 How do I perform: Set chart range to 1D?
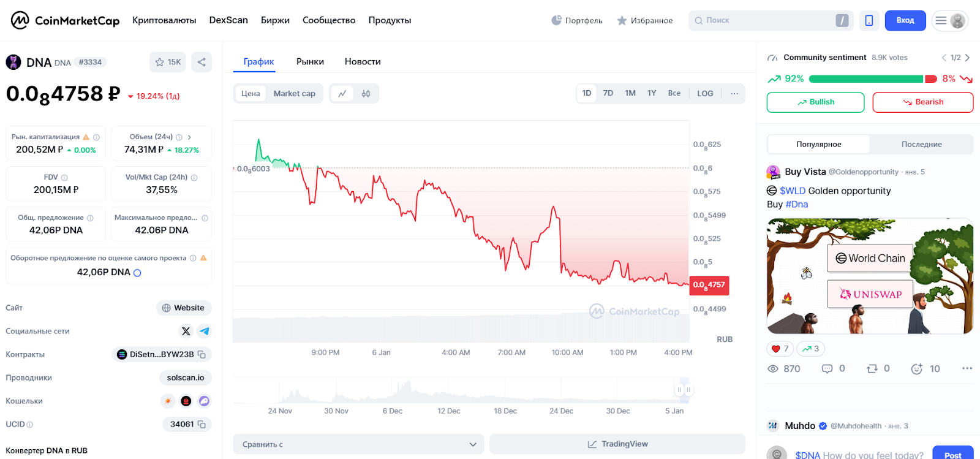pyautogui.click(x=587, y=93)
